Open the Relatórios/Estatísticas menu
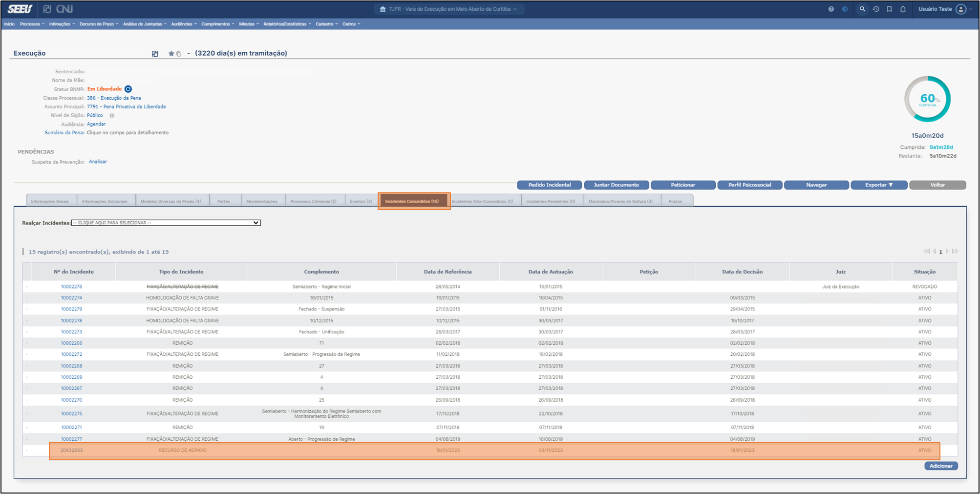 [287, 24]
